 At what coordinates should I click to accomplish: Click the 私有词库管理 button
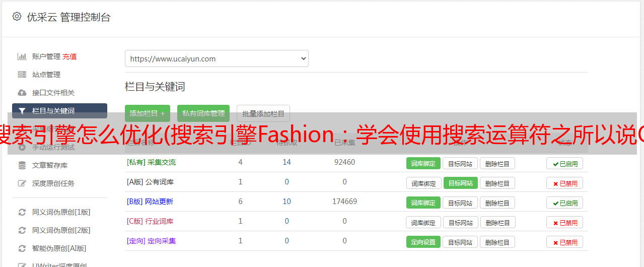pyautogui.click(x=203, y=113)
